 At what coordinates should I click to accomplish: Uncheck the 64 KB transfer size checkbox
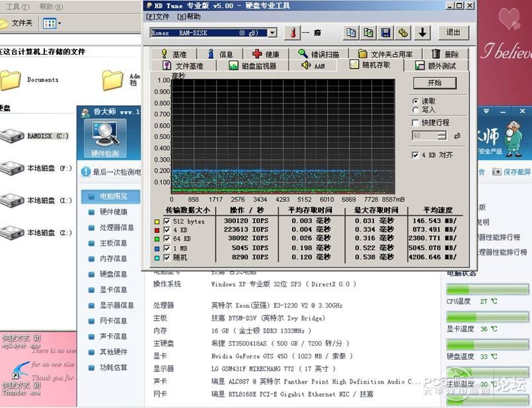click(x=167, y=239)
